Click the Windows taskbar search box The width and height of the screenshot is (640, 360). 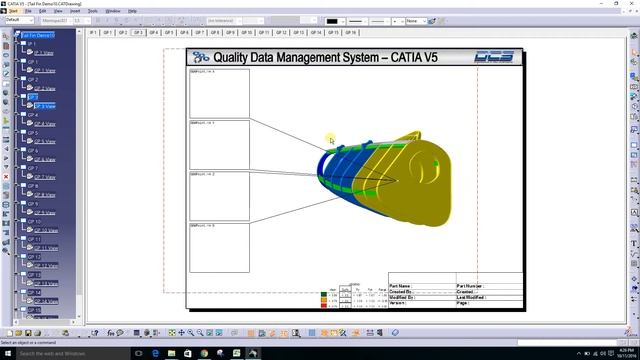tap(73, 353)
